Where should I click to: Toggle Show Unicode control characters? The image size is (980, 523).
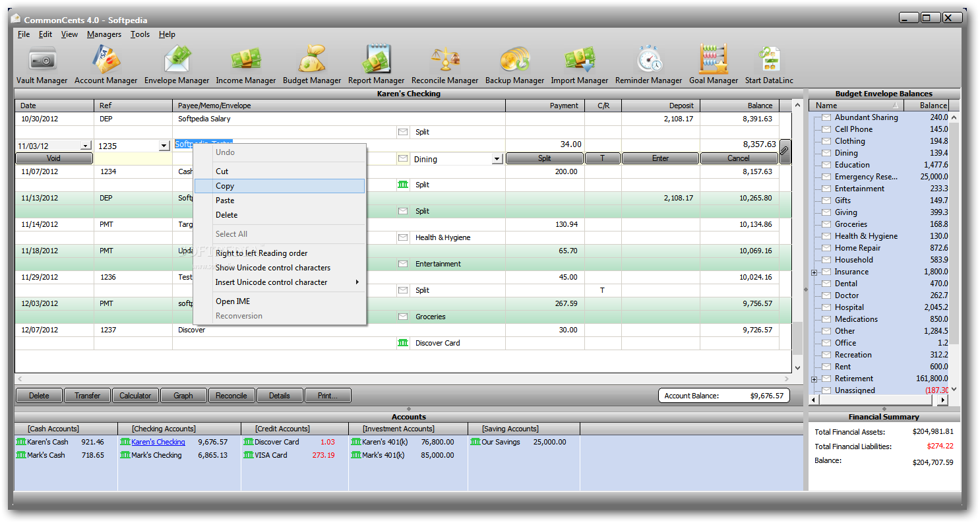[x=280, y=268]
